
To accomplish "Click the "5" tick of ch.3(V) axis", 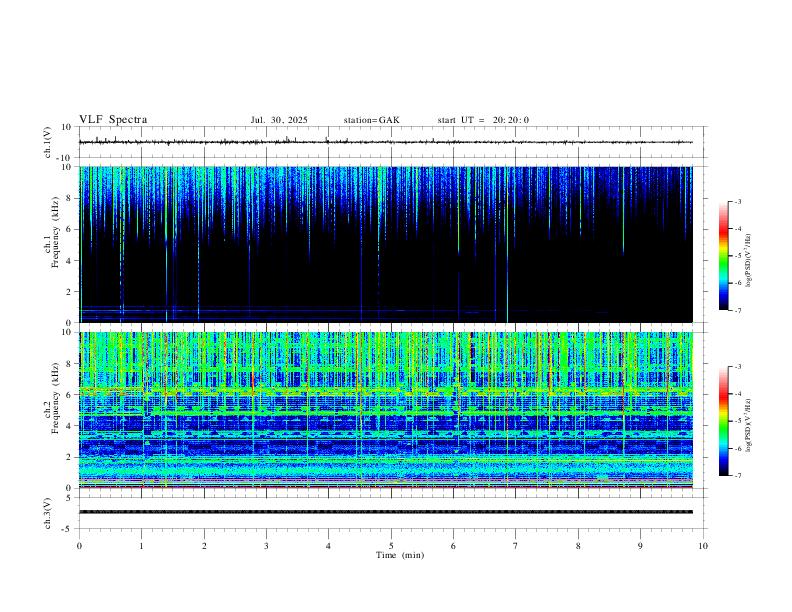I will pyautogui.click(x=69, y=497).
